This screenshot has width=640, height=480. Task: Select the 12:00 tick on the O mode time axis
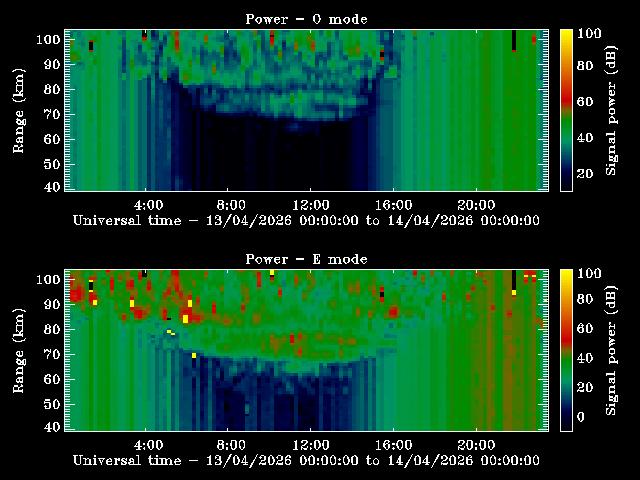[311, 204]
